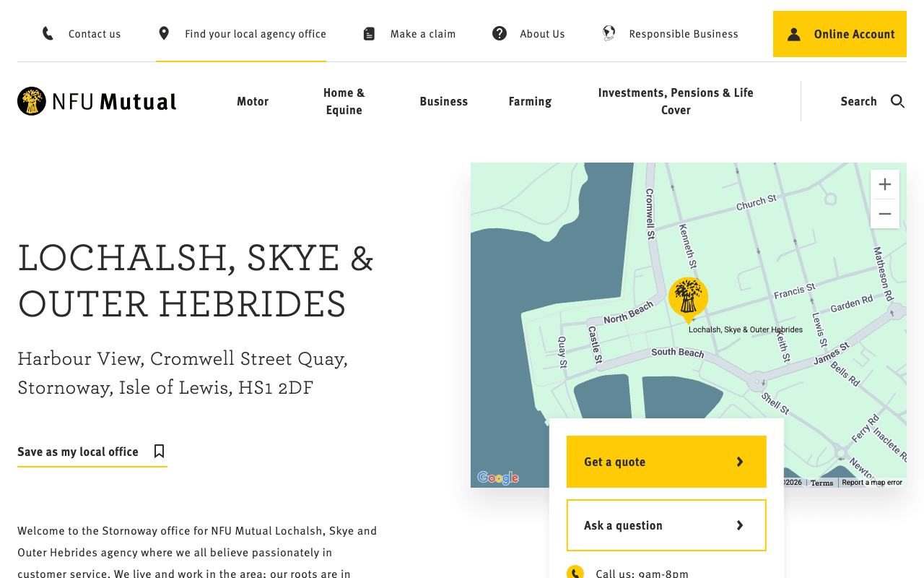Screen dimensions: 924x578
Task: Click Call us: 9am-8pm text
Action: [642, 573]
